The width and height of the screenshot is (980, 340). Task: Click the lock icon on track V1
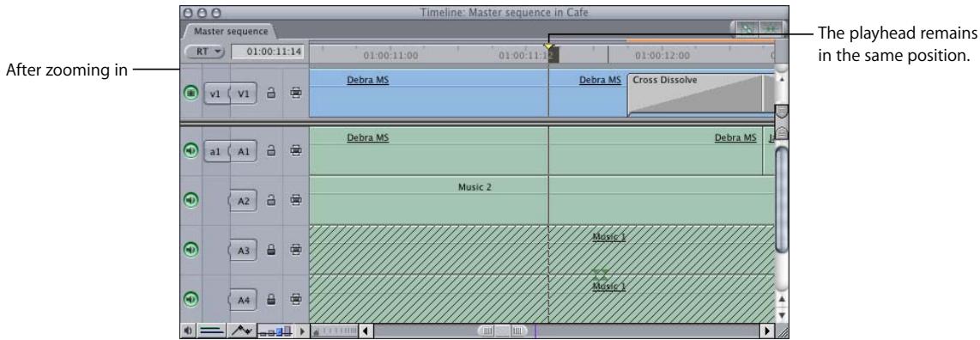271,94
